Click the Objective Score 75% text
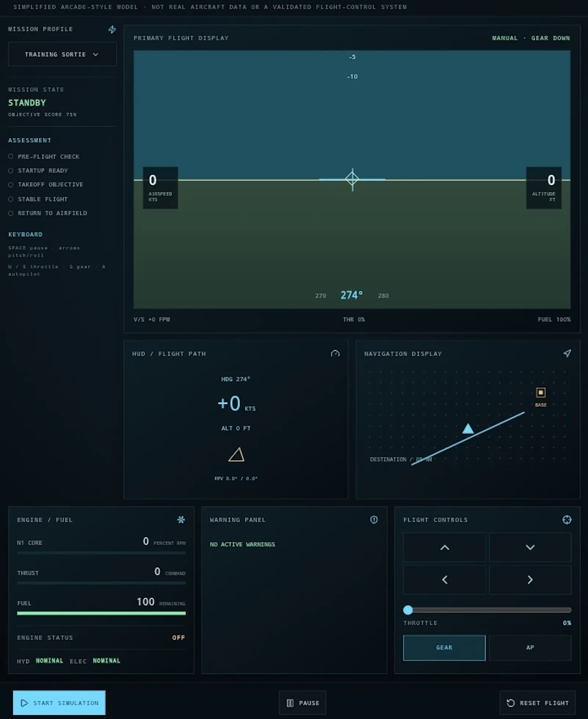The image size is (588, 719). coord(42,115)
